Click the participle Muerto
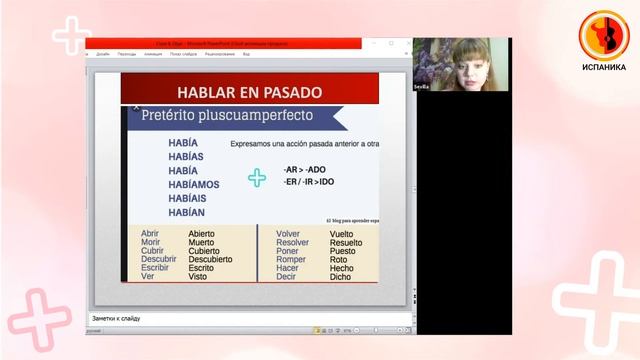 (x=201, y=242)
